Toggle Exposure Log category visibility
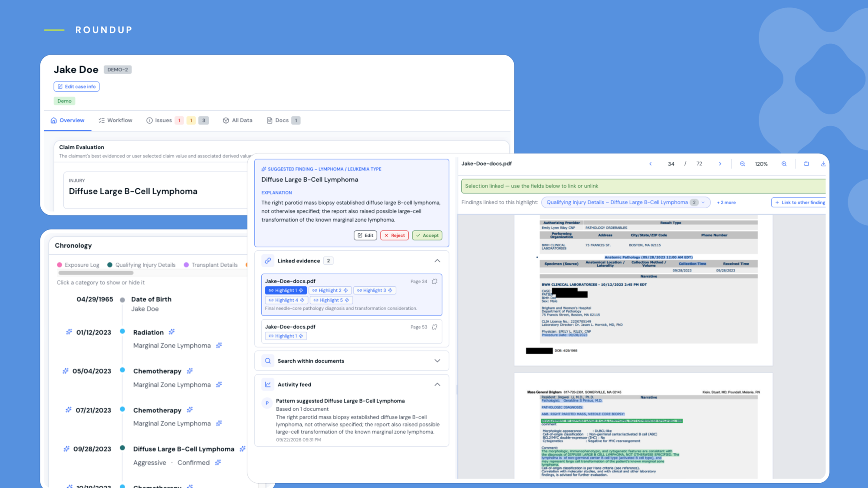The width and height of the screenshot is (868, 488). (78, 265)
